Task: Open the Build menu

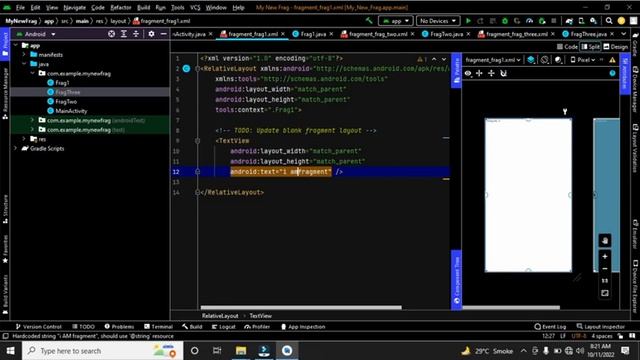Action: click(143, 7)
